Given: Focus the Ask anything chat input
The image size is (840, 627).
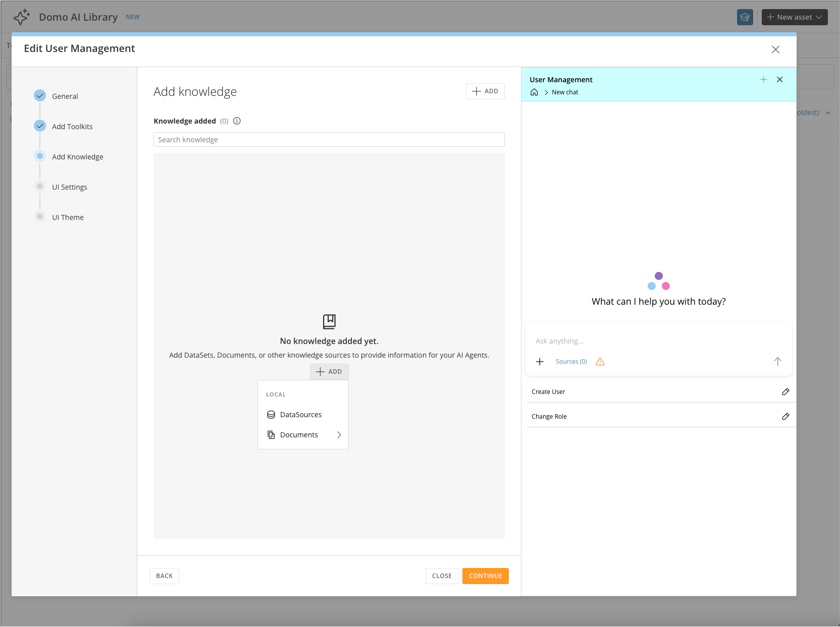Looking at the screenshot, I should 659,341.
